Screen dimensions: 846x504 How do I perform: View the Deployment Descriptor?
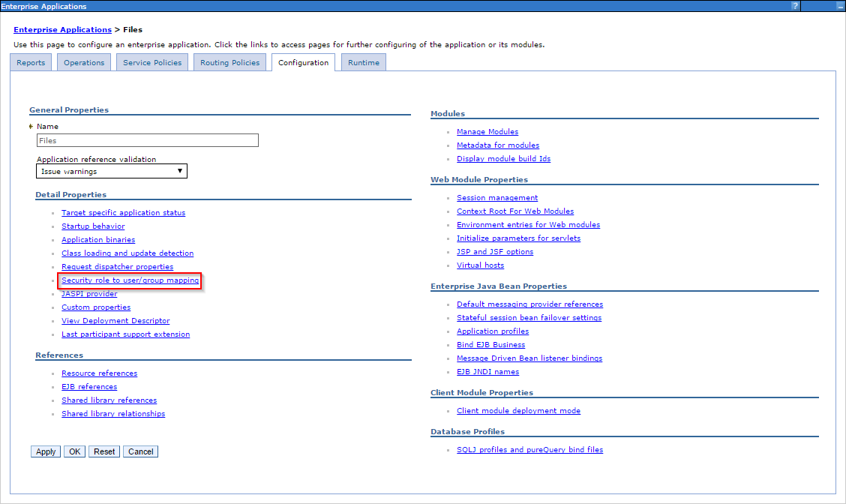[x=115, y=320]
